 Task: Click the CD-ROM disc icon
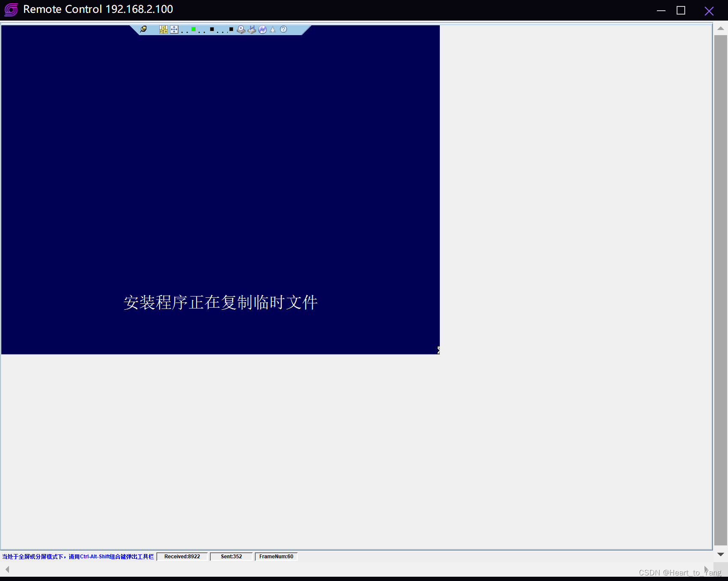(x=263, y=30)
